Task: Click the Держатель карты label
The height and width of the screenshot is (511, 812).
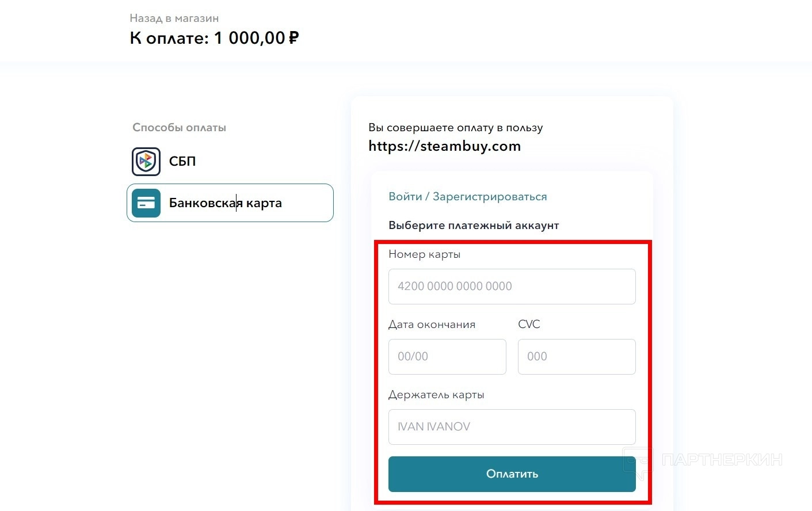Action: tap(436, 395)
